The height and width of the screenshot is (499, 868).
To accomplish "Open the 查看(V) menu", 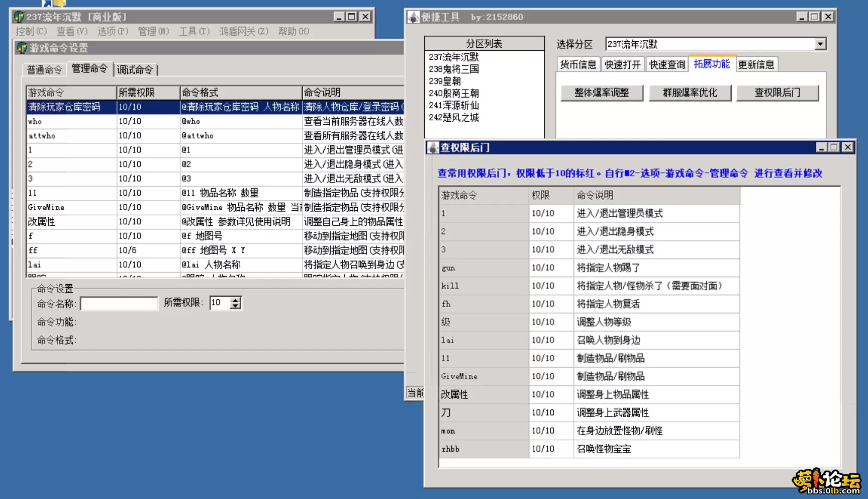I will coord(72,31).
